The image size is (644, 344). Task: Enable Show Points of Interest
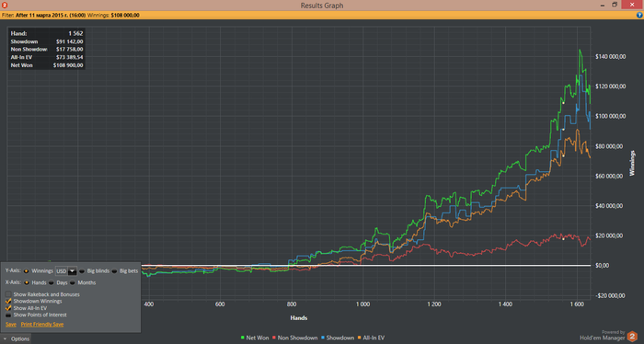click(x=8, y=315)
